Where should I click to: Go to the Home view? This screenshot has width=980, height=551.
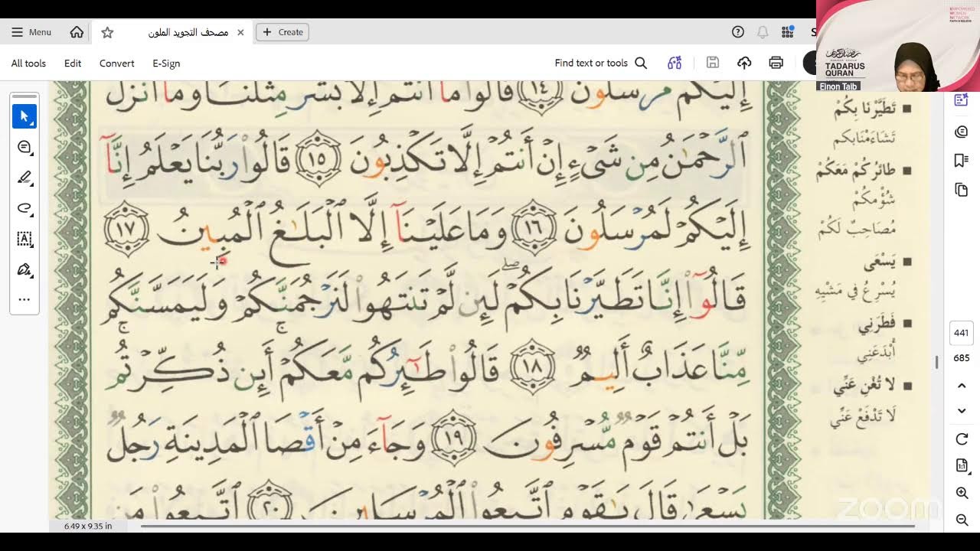77,32
